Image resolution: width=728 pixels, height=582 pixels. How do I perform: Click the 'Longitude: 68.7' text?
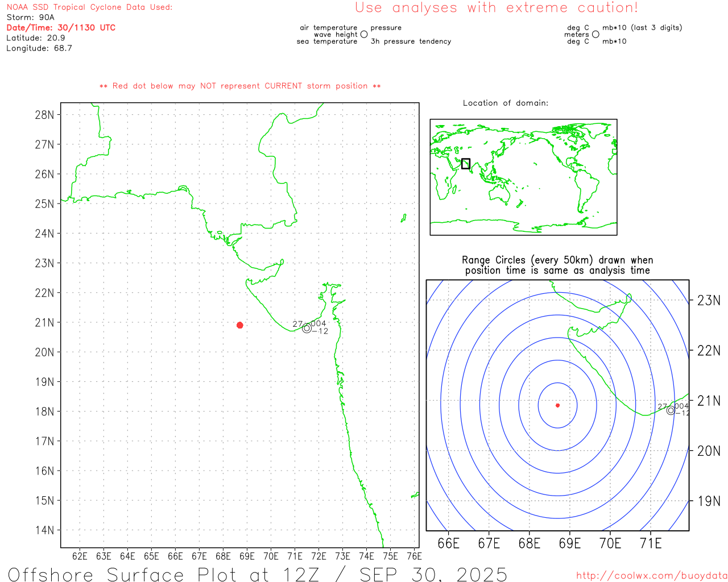point(39,48)
